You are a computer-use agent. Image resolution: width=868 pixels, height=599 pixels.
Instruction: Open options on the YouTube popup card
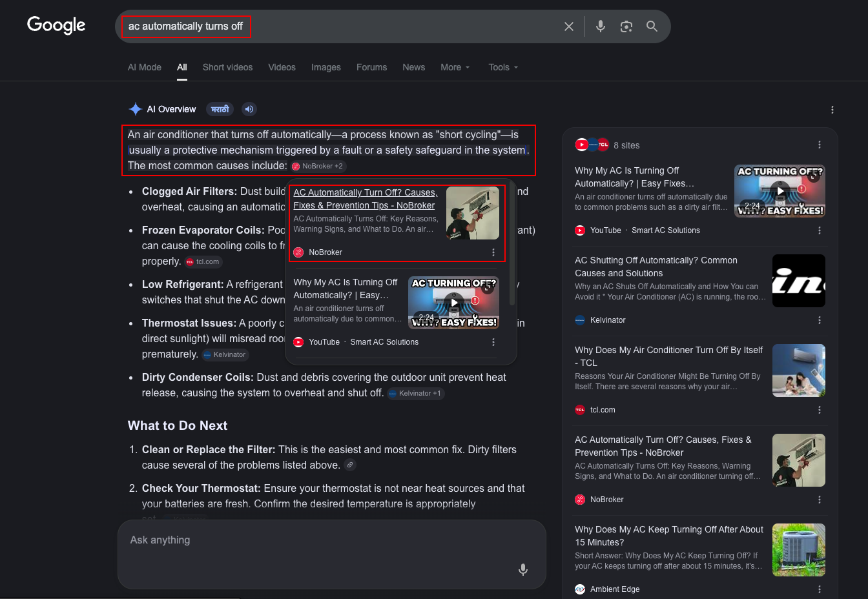point(493,342)
